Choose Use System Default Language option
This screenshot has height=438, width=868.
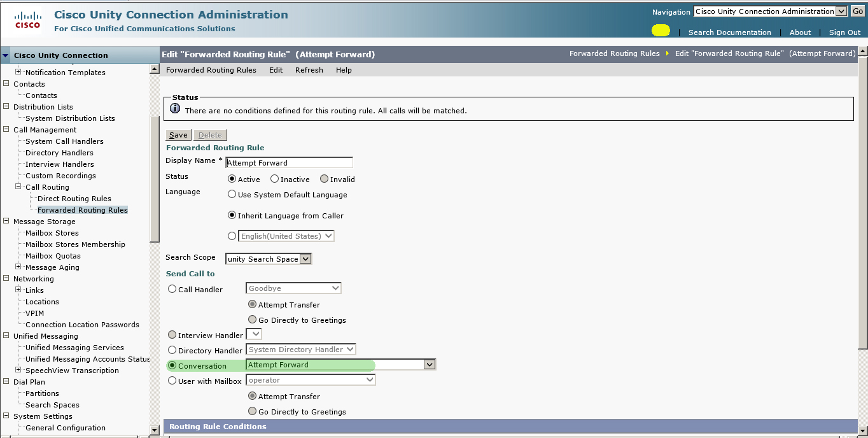(232, 194)
